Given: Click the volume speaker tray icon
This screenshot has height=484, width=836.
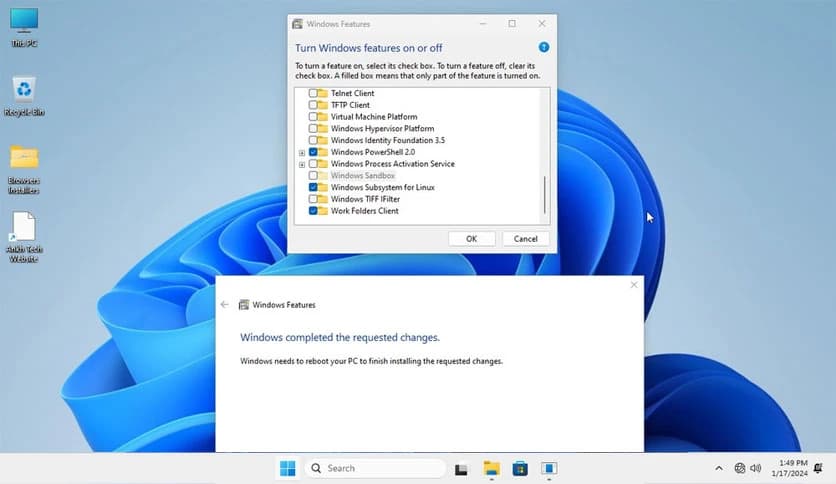Looking at the screenshot, I should pyautogui.click(x=755, y=468).
